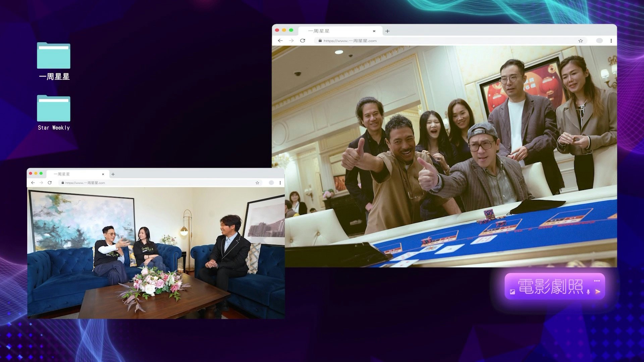Close the 一周星星 tab in large browser
This screenshot has width=644, height=362.
[374, 31]
